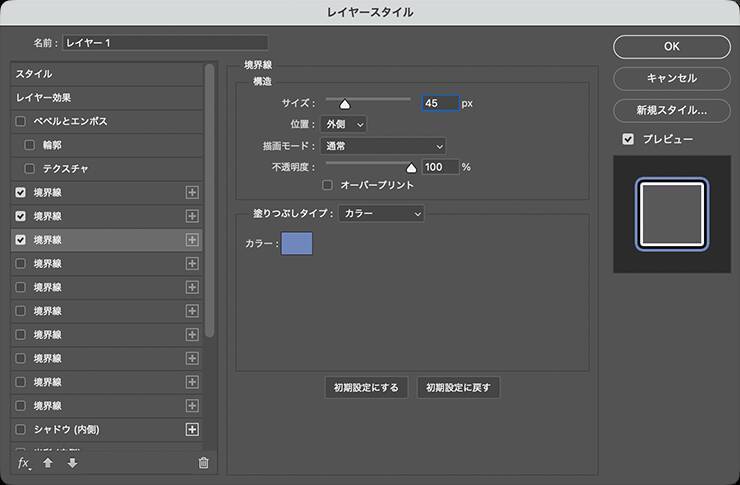Click the move effect up arrow
The width and height of the screenshot is (740, 485).
point(48,463)
